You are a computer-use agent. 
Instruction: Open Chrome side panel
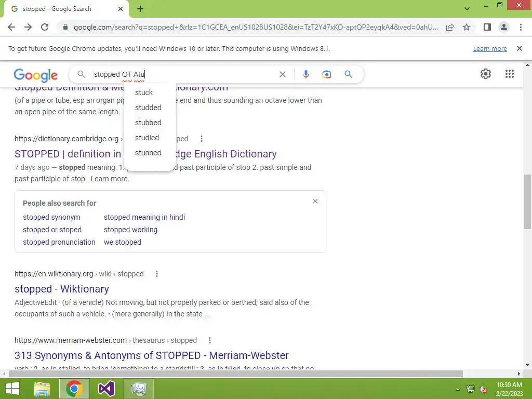(487, 27)
